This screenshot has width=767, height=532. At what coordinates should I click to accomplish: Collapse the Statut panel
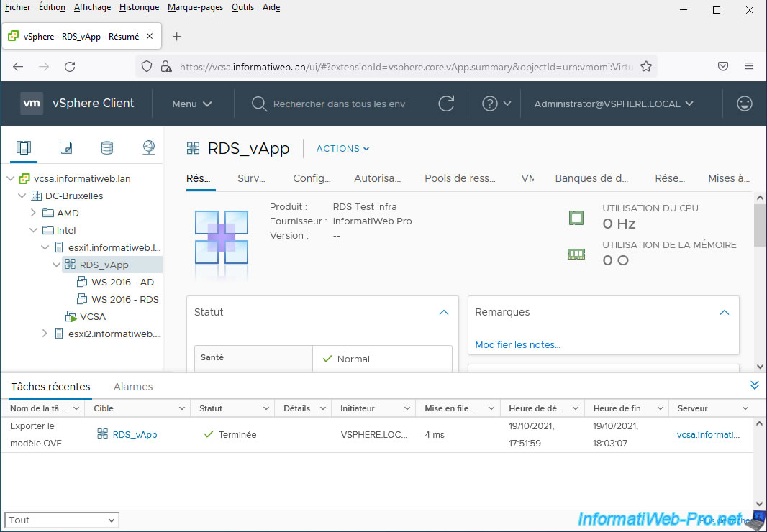coord(444,313)
